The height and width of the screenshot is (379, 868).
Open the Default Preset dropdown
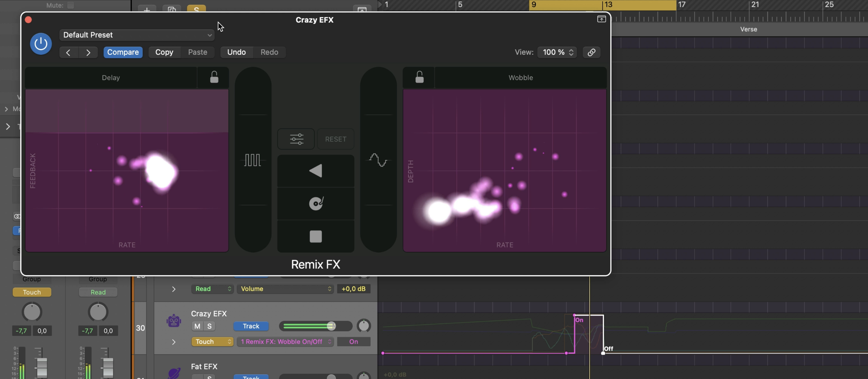tap(137, 35)
